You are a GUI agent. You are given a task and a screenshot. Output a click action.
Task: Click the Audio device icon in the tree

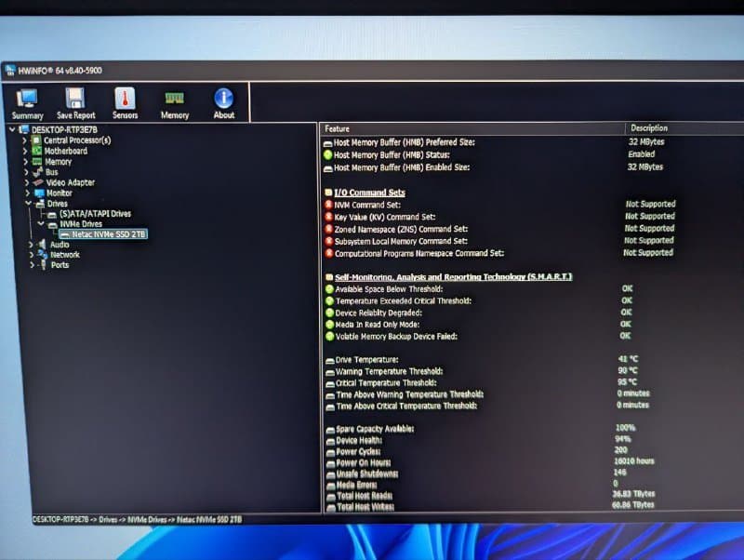44,244
